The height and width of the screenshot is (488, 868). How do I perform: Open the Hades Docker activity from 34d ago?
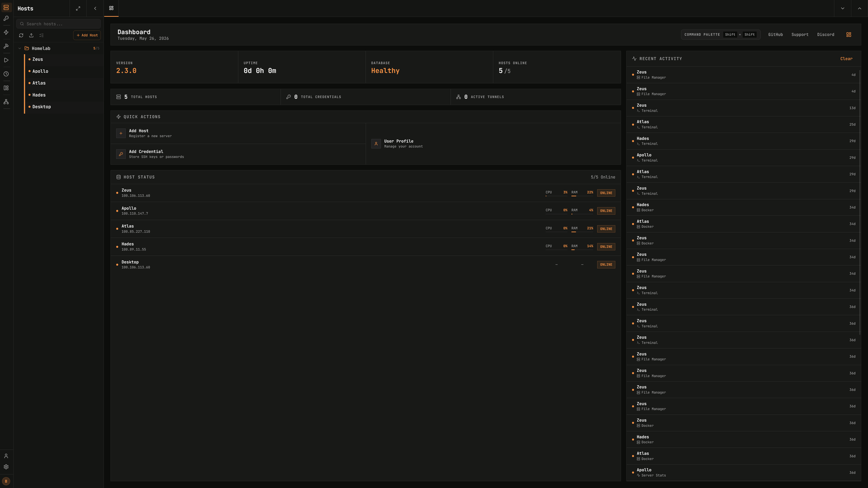[x=743, y=207]
